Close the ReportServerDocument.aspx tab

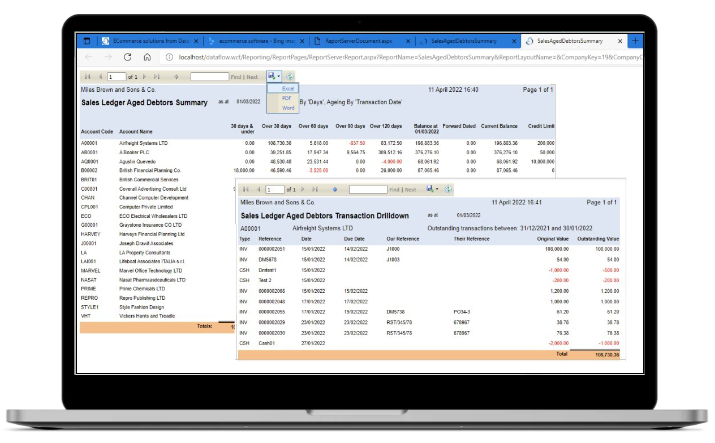[x=408, y=41]
